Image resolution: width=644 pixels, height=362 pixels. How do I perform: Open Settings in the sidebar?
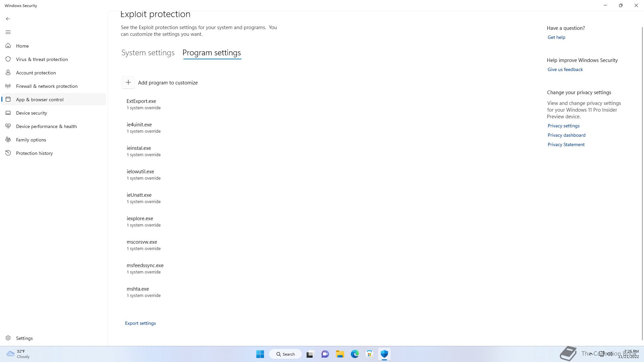point(54,338)
